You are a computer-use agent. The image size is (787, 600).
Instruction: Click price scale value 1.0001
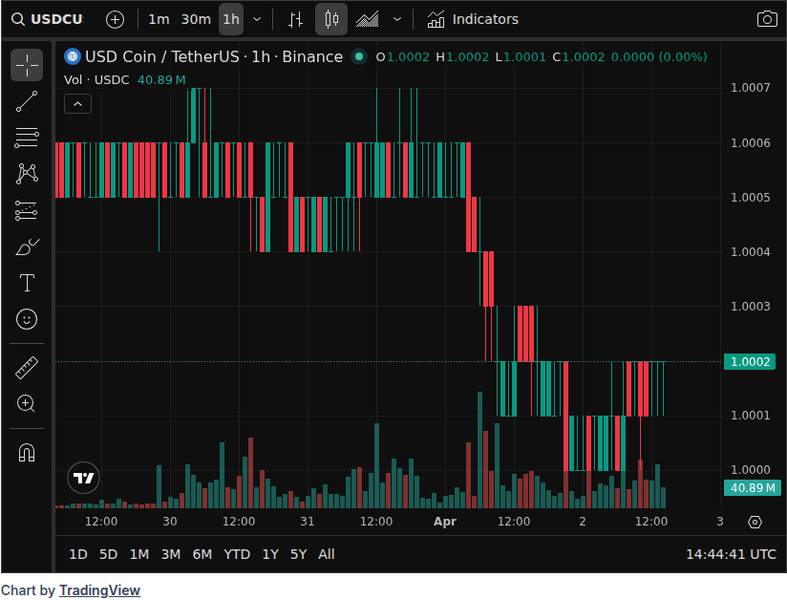[750, 415]
